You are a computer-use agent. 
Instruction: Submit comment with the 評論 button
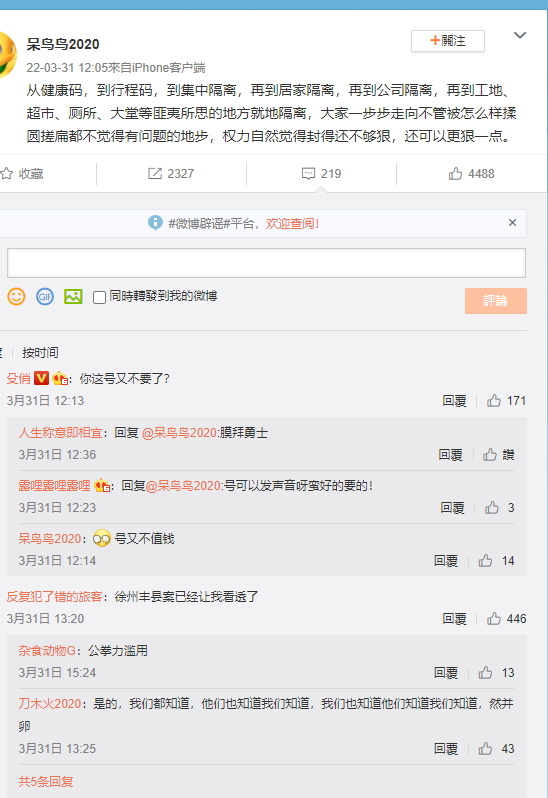pyautogui.click(x=496, y=301)
